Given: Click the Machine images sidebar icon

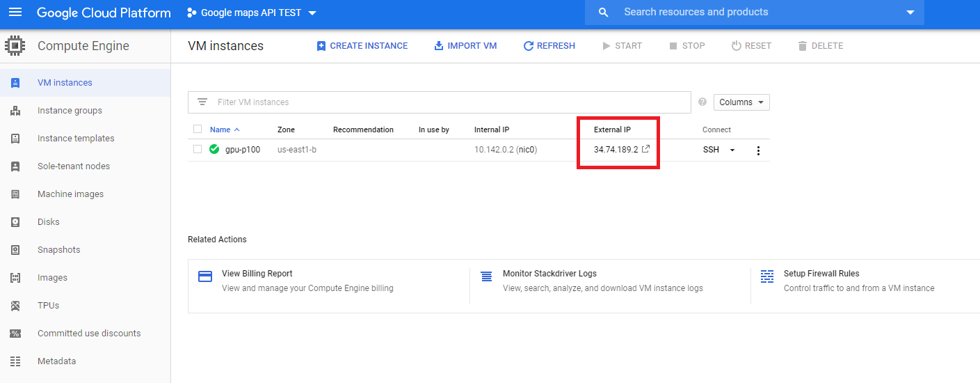Looking at the screenshot, I should [x=15, y=194].
